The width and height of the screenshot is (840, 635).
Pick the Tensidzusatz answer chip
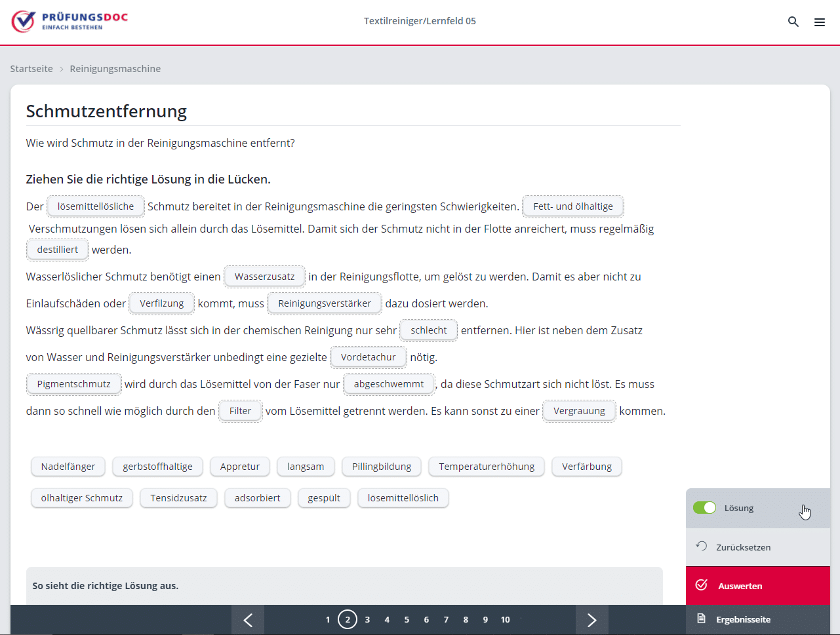click(x=178, y=498)
